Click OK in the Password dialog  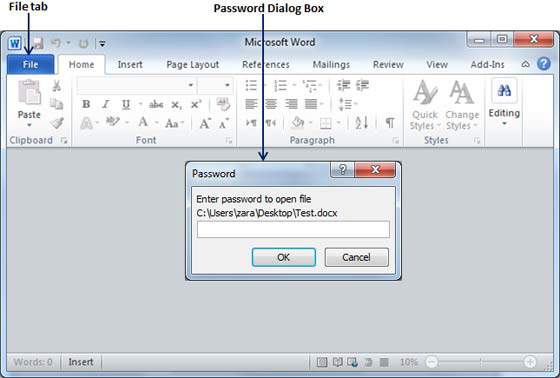[x=284, y=257]
